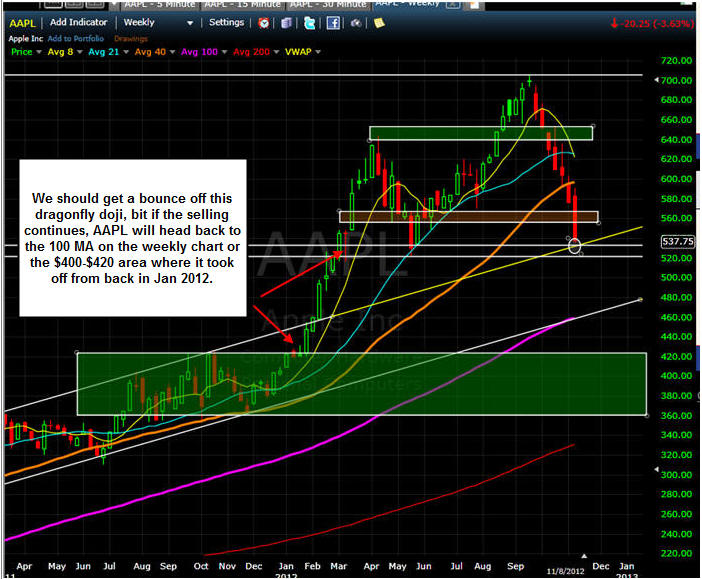702x579 pixels.
Task: Click the 11/8/2012 date marker on the time axis
Action: (x=565, y=571)
